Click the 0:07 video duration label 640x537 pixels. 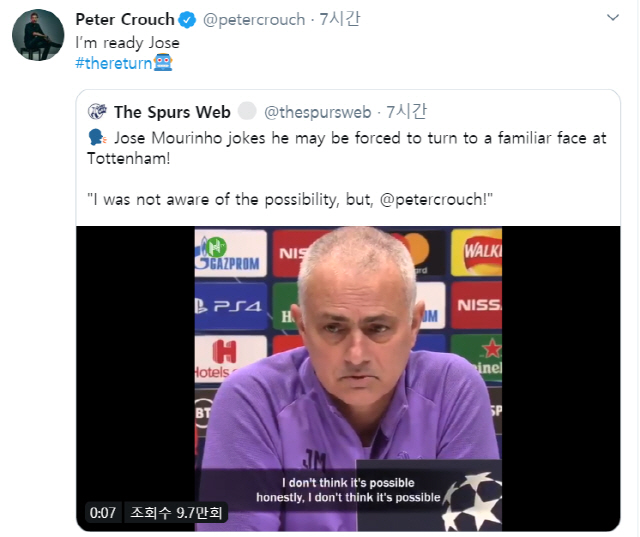click(103, 513)
